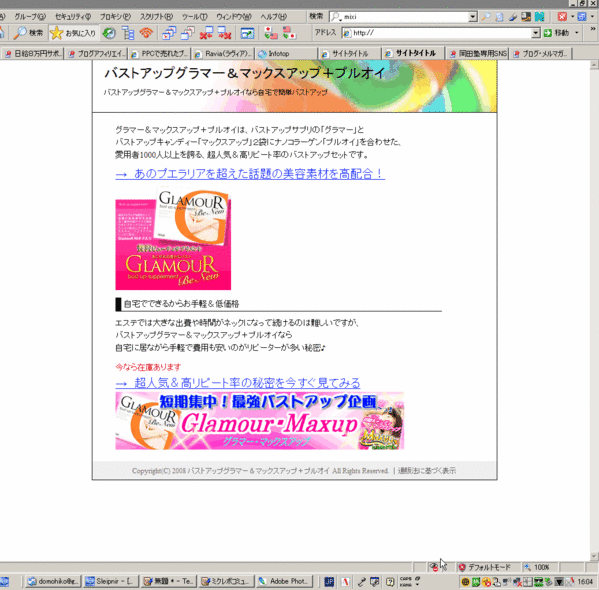This screenshot has width=599, height=590.
Task: Click the Amazon search icon
Action: coord(526,16)
